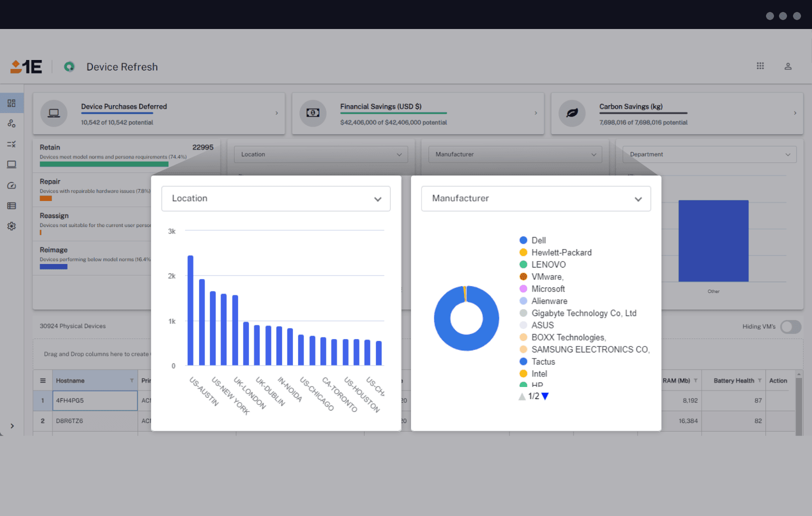Open the apps grid in the top bar

click(x=760, y=65)
